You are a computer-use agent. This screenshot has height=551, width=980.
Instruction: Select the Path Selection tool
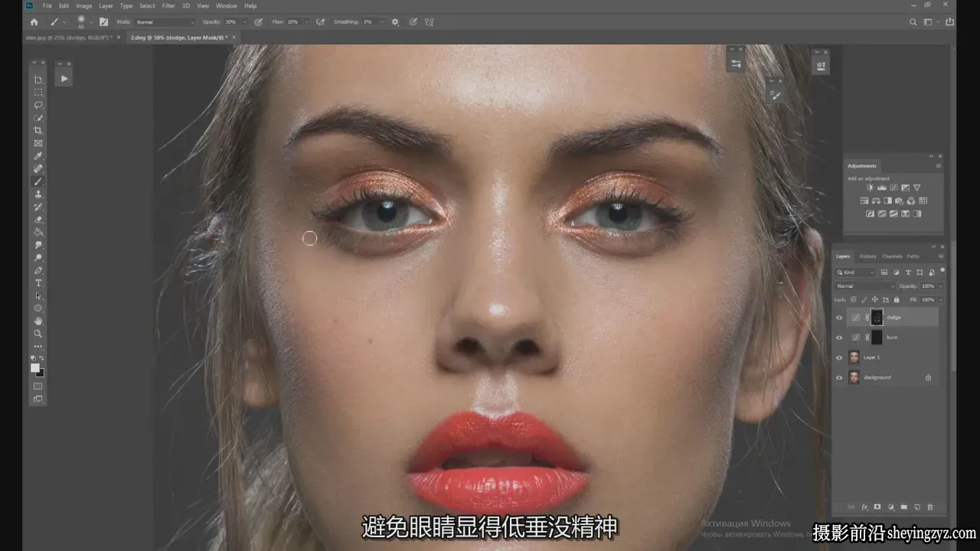38,295
